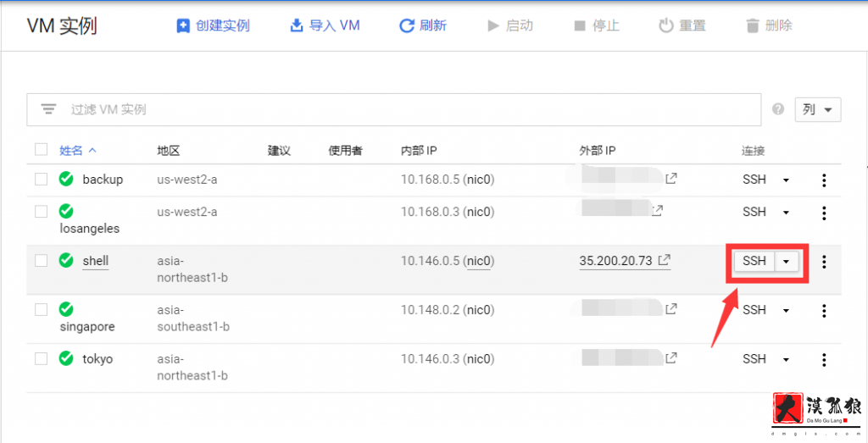Open external IP 35.200.20.73

click(x=615, y=261)
